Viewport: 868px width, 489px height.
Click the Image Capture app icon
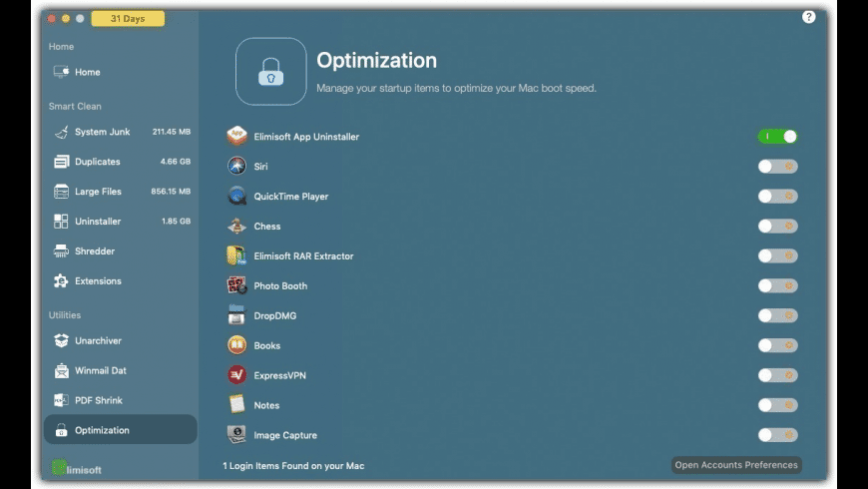pos(236,435)
